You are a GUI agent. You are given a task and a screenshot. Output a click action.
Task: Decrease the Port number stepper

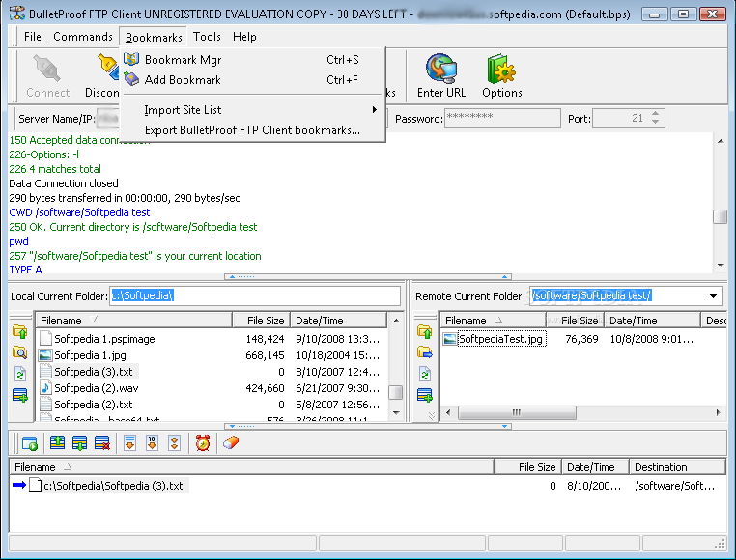pos(655,122)
